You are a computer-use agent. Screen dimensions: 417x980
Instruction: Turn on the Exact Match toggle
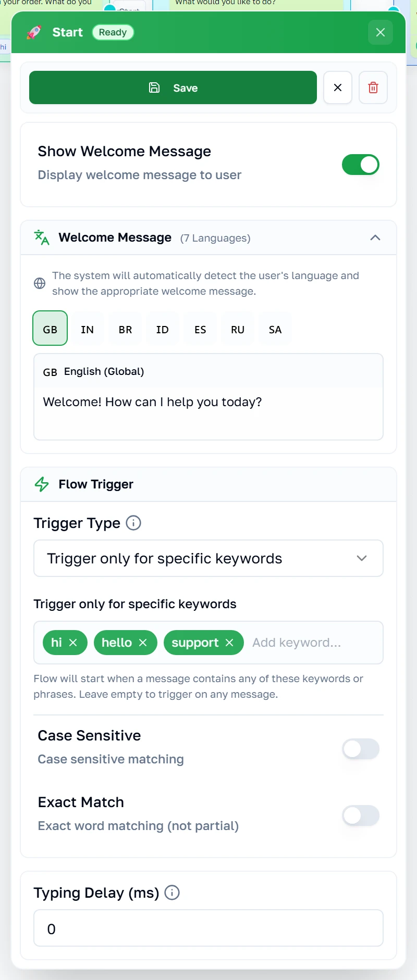(361, 815)
